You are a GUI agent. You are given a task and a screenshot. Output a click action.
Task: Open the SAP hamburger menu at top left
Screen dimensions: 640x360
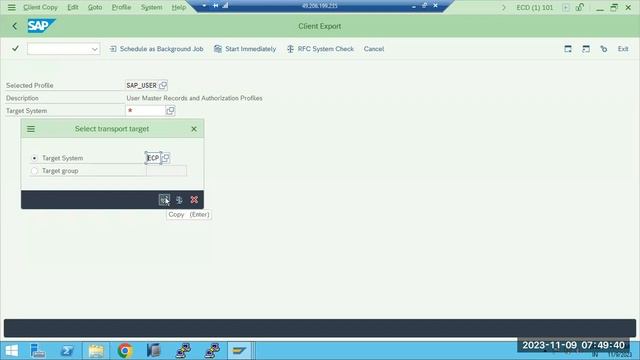tap(11, 7)
